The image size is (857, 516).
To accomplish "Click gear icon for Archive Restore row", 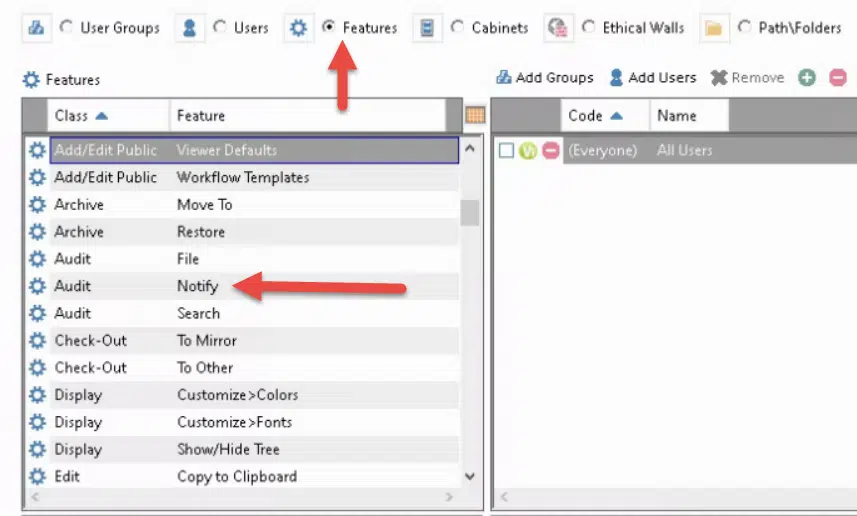I will tap(37, 232).
